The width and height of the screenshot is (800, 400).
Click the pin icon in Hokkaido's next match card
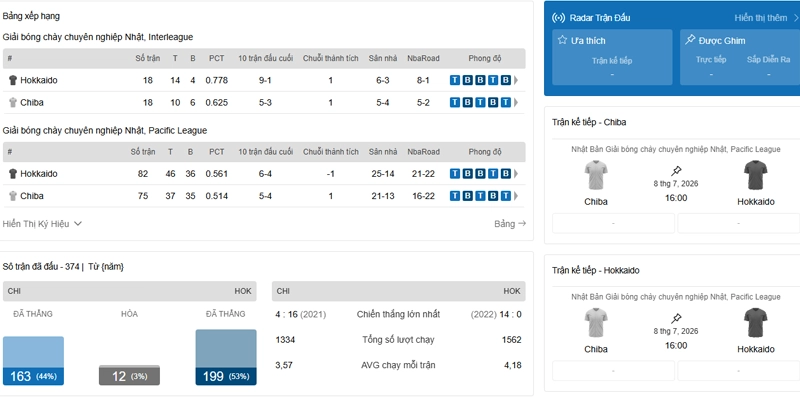(676, 318)
